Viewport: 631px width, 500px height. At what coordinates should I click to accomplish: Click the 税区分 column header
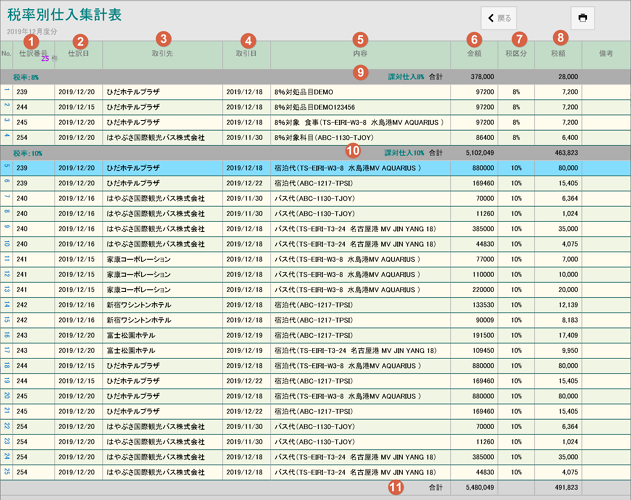pyautogui.click(x=516, y=53)
